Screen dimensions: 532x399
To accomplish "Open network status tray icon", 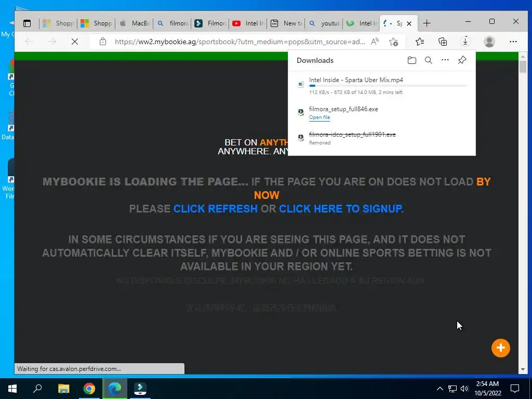I will click(x=453, y=389).
